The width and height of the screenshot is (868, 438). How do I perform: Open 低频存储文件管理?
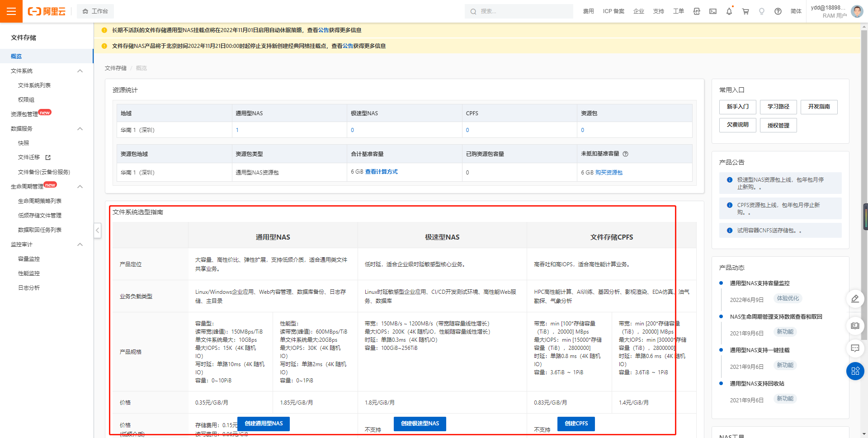pyautogui.click(x=40, y=216)
